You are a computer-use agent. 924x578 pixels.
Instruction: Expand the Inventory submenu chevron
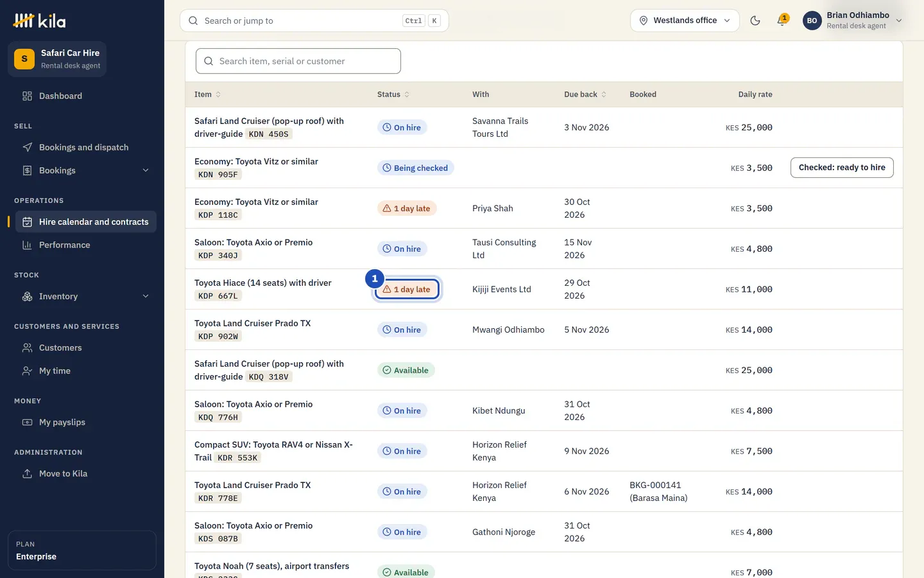coord(146,297)
